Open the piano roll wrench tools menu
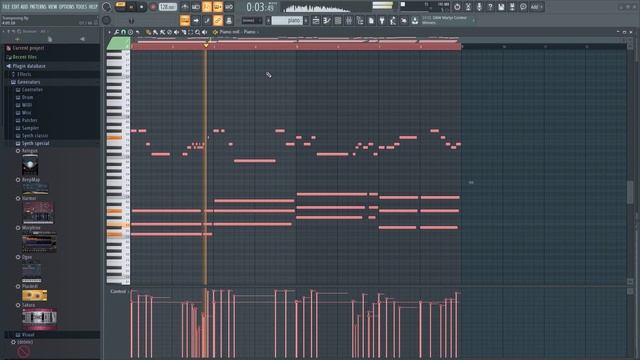The width and height of the screenshot is (640, 360). [116, 32]
